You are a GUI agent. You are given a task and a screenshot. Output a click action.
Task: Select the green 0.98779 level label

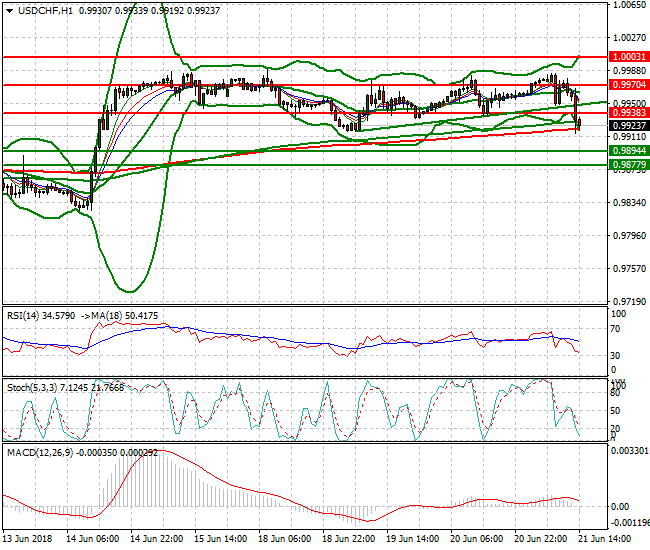pos(629,165)
